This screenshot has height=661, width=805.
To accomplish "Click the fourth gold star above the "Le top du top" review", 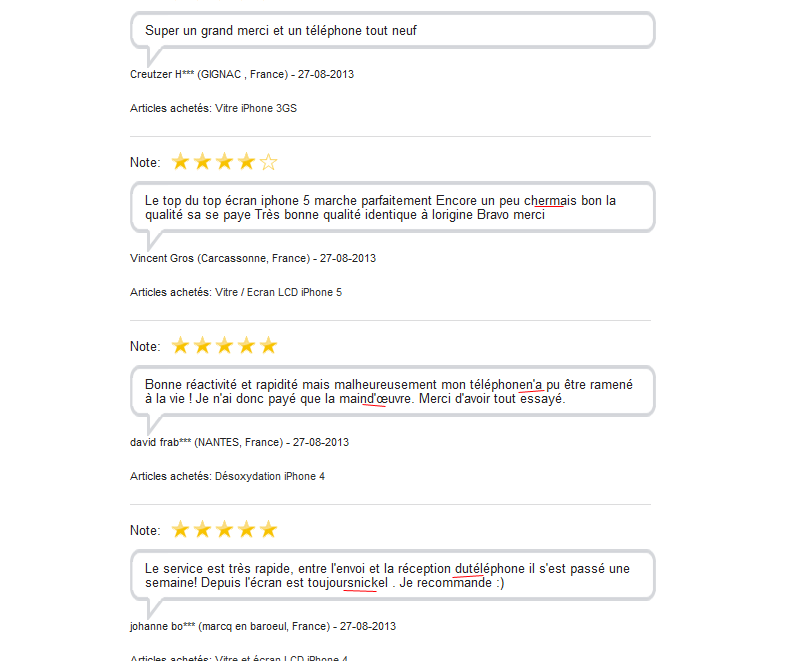I will 246,162.
